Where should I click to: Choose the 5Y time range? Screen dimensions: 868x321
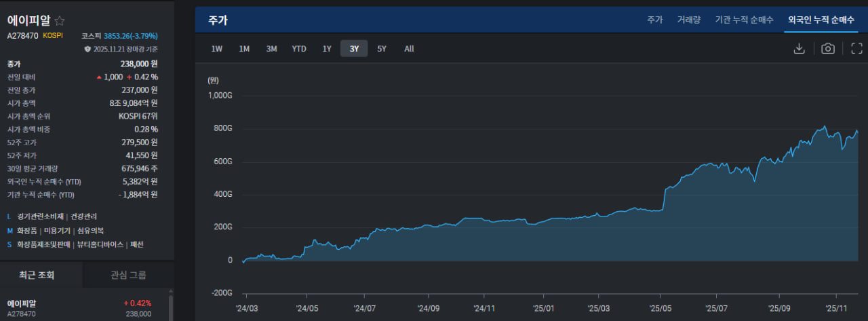point(382,49)
